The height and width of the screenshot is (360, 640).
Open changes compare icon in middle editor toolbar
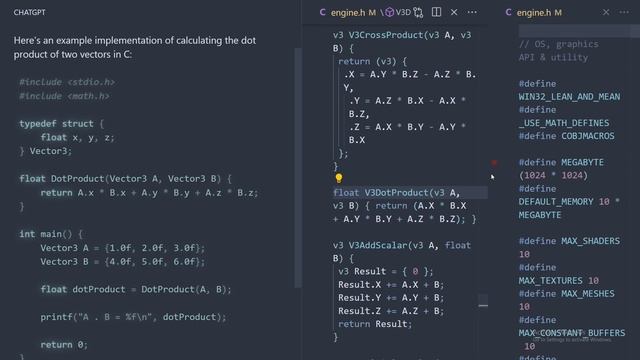pyautogui.click(x=418, y=13)
